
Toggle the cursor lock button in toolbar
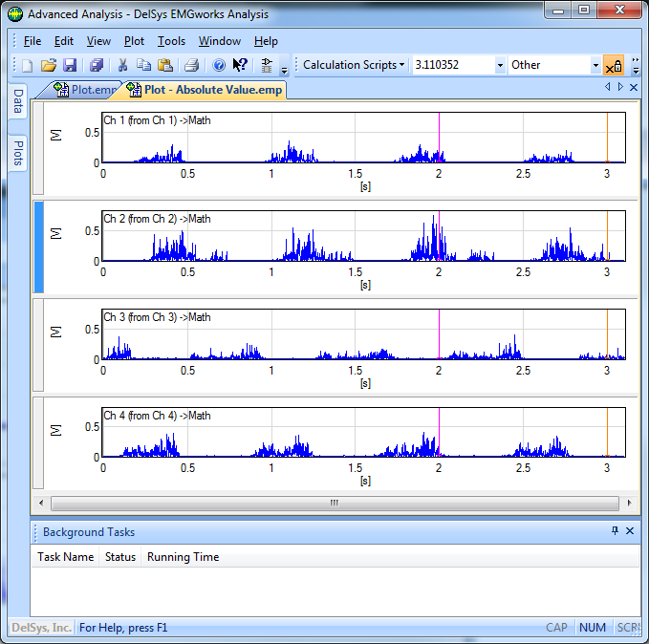(x=613, y=66)
